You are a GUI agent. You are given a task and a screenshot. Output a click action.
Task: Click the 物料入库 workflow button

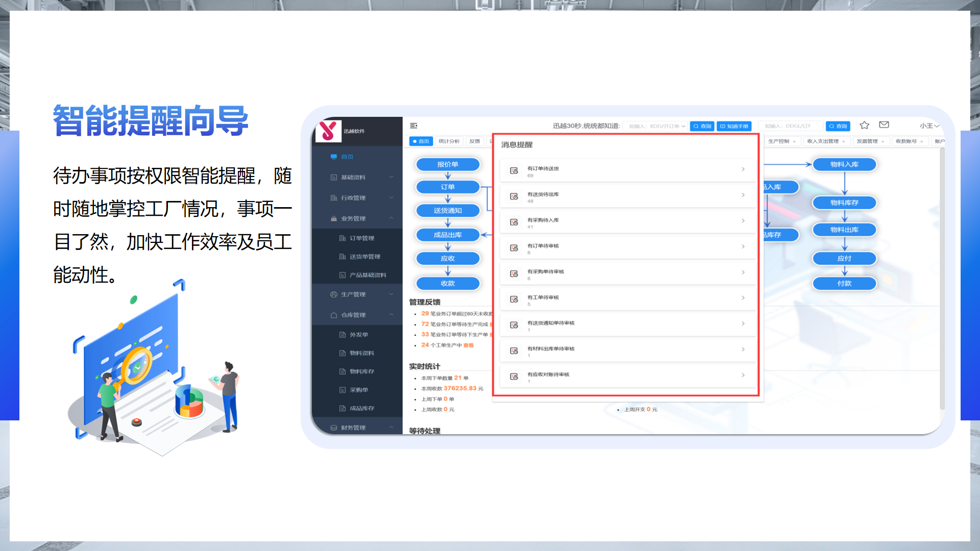[844, 164]
